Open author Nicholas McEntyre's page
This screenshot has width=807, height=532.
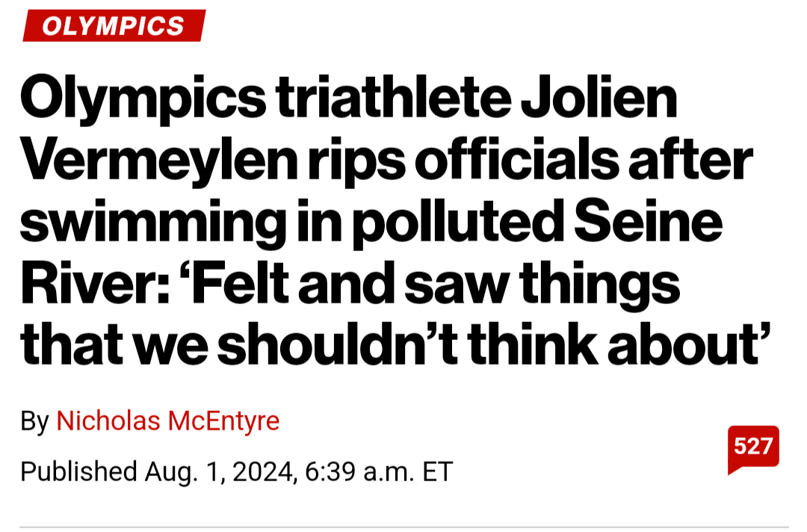[x=167, y=421]
